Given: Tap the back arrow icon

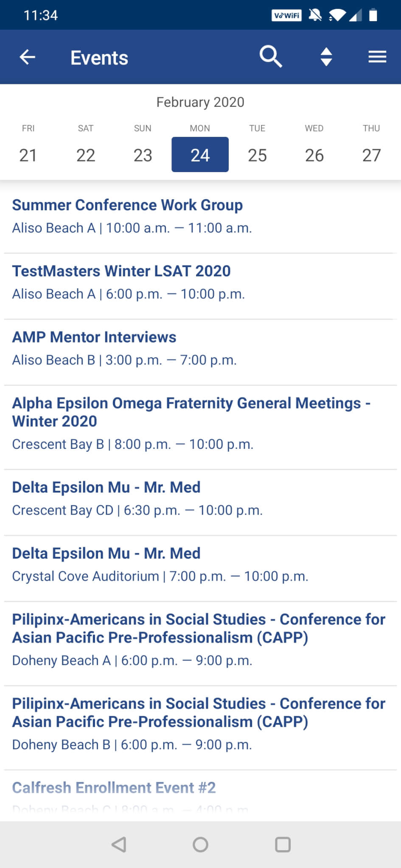Looking at the screenshot, I should tap(28, 57).
